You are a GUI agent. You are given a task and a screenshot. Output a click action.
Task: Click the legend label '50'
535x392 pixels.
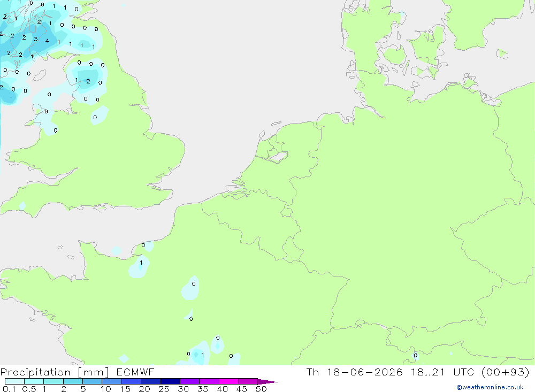[x=261, y=389]
